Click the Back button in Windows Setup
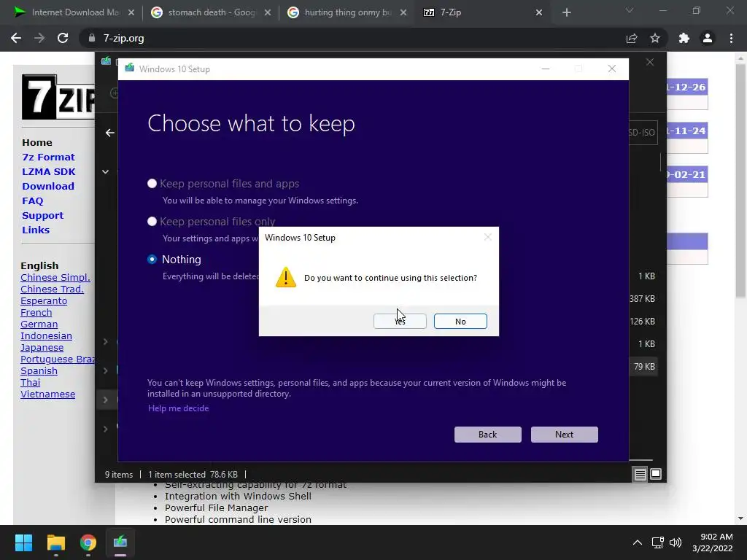The width and height of the screenshot is (747, 560). click(x=487, y=435)
